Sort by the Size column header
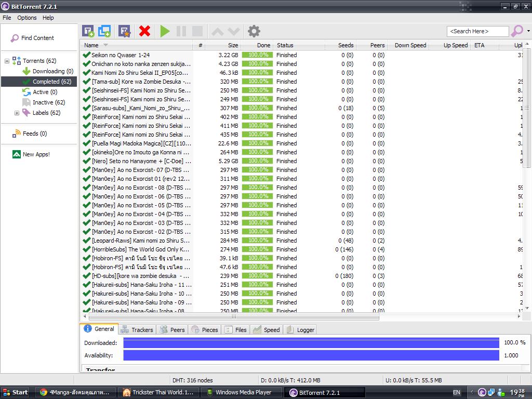This screenshot has width=532, height=399. point(223,45)
